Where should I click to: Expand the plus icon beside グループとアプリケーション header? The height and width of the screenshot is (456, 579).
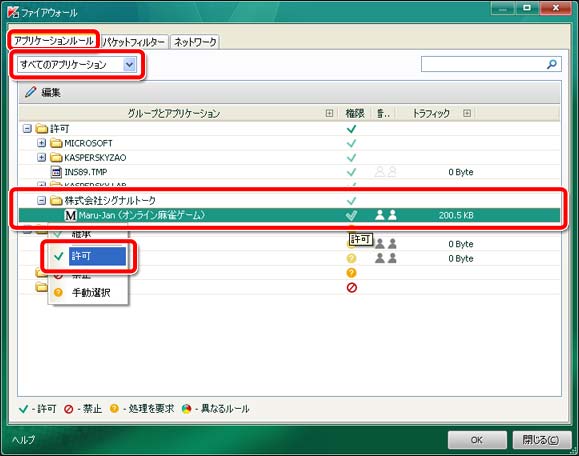[329, 113]
